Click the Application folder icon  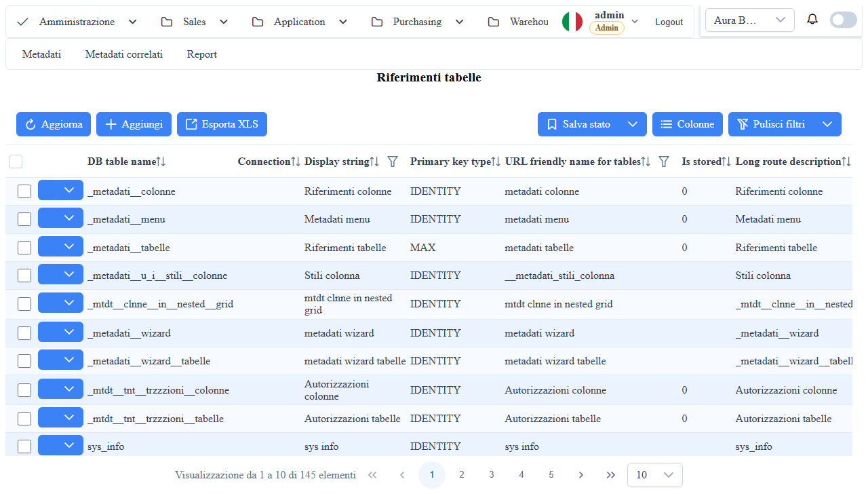point(258,22)
